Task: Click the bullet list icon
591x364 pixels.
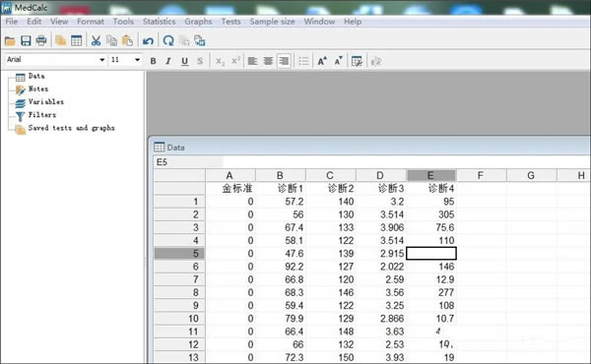Action: coord(303,61)
